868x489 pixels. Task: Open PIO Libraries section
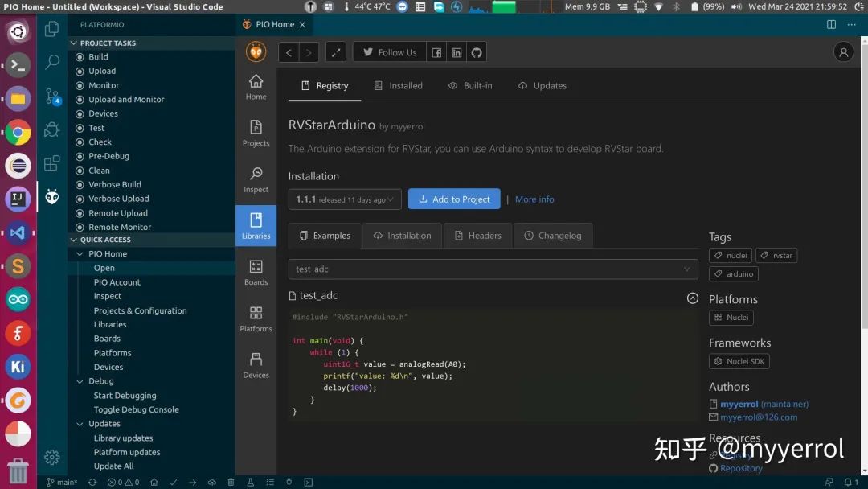(x=256, y=226)
